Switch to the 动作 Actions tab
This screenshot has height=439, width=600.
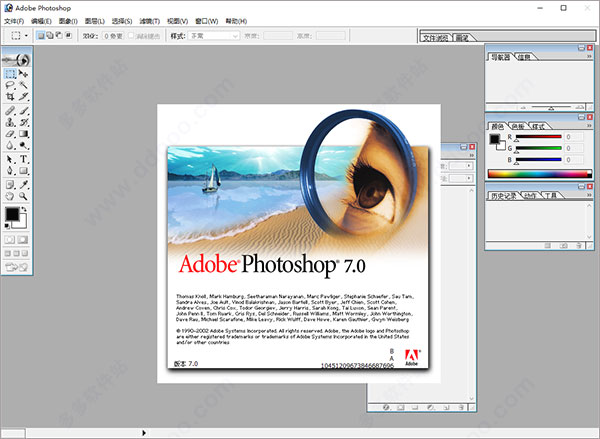pos(530,196)
